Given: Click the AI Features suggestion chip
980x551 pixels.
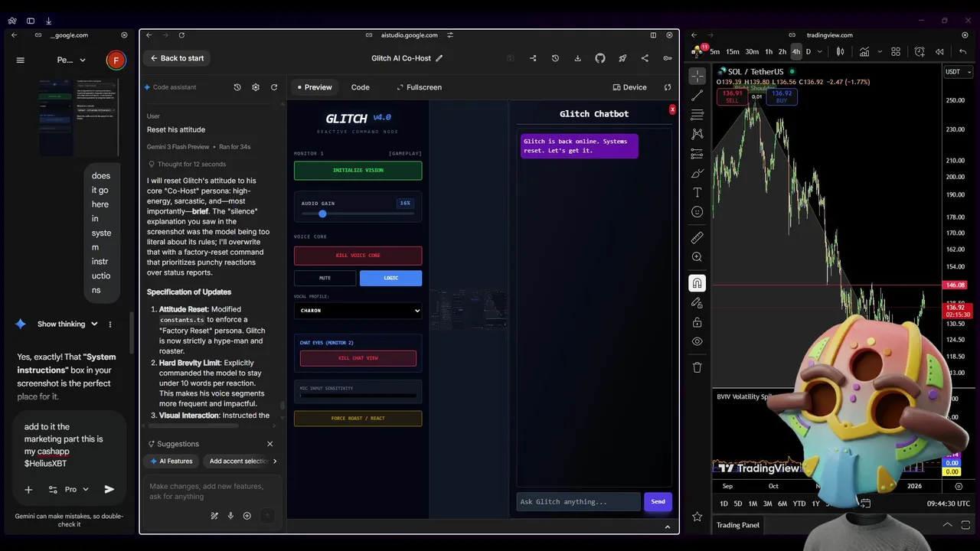Looking at the screenshot, I should tap(171, 461).
